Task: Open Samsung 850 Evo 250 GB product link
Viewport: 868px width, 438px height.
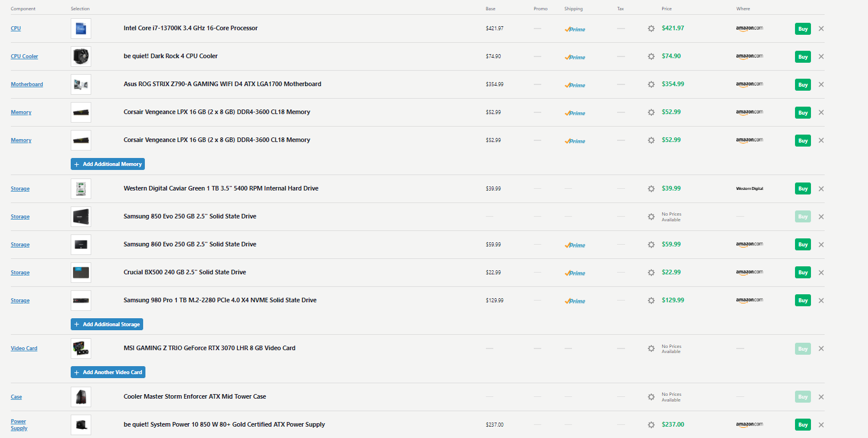Action: (190, 216)
